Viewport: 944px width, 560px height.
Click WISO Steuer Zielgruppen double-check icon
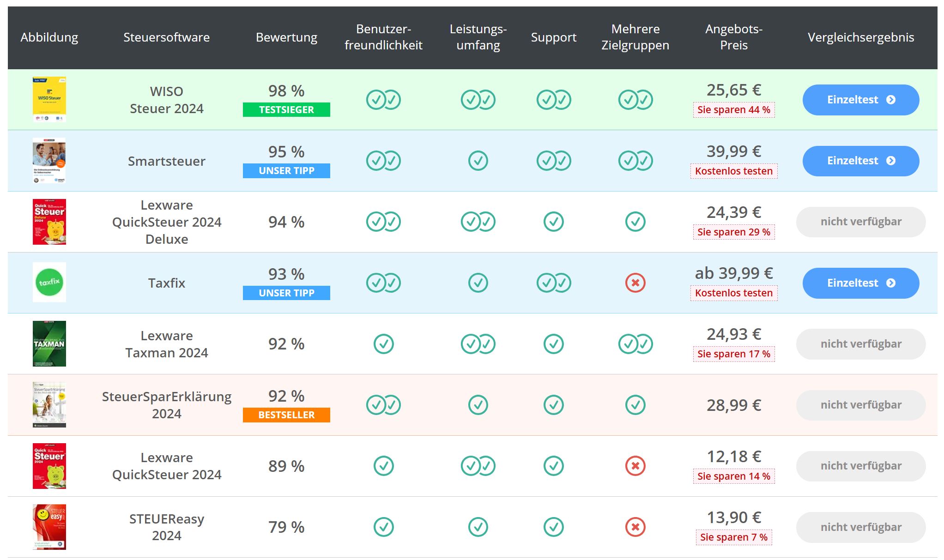pos(635,100)
